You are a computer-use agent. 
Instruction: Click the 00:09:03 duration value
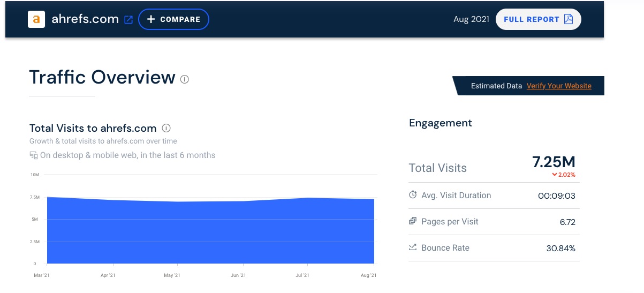pyautogui.click(x=557, y=196)
